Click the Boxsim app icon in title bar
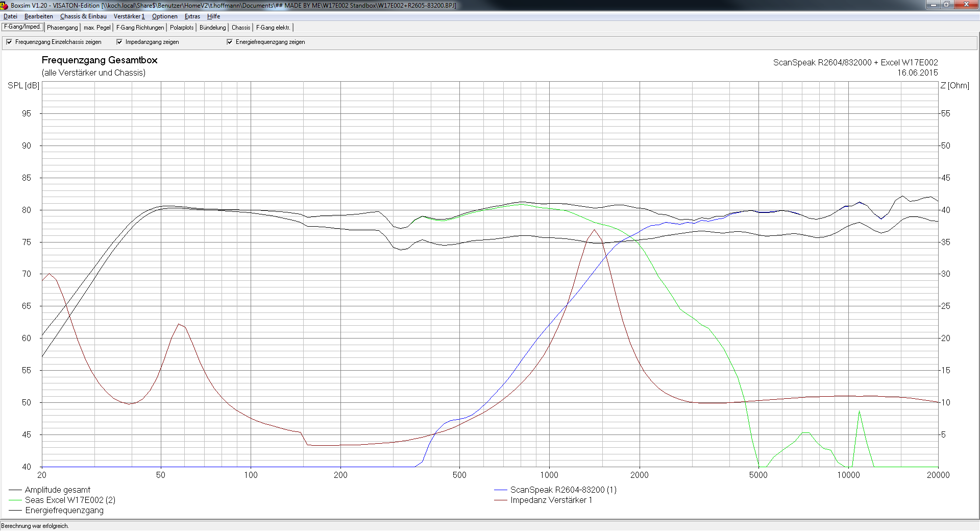The height and width of the screenshot is (531, 980). point(5,5)
